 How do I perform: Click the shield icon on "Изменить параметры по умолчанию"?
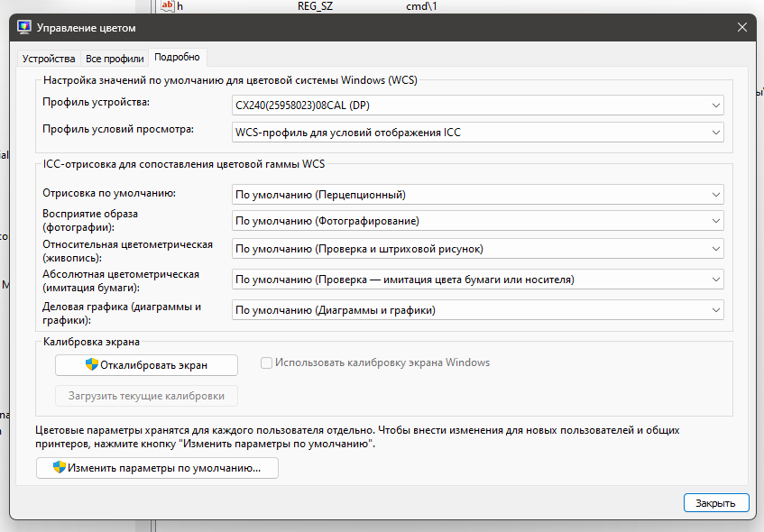tap(58, 468)
